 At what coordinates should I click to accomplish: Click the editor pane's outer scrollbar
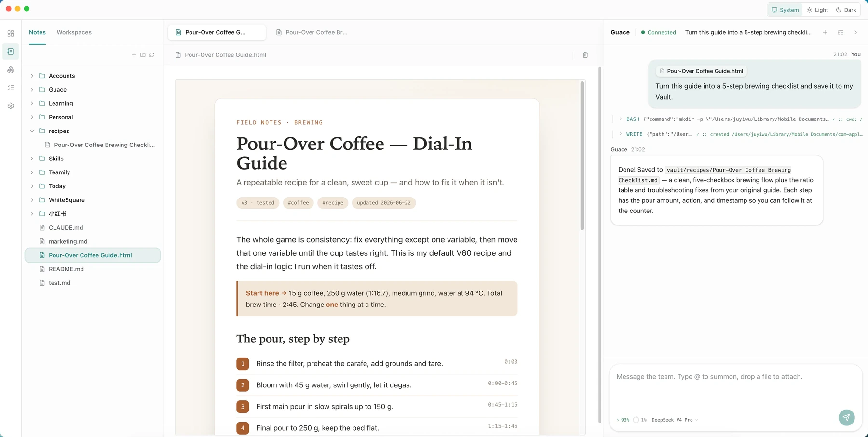click(600, 245)
